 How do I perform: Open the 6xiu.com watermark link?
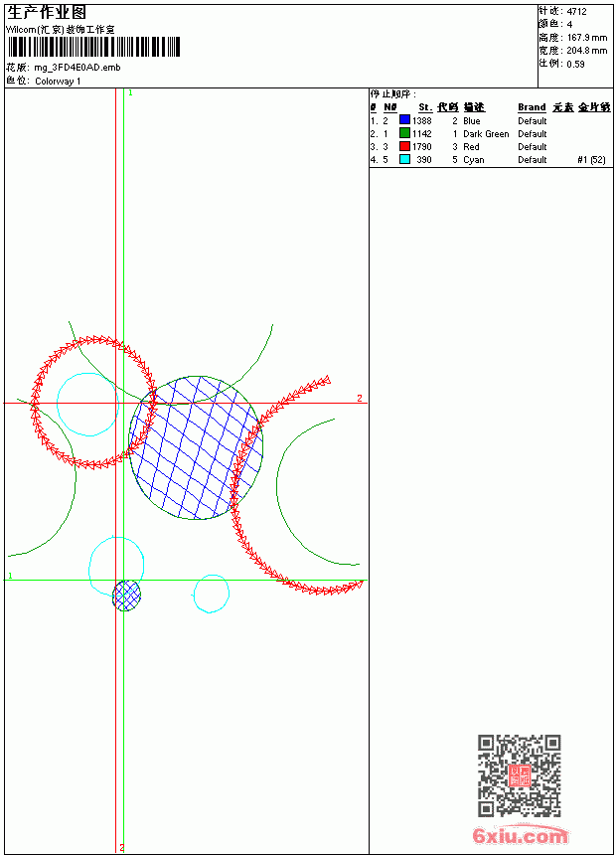click(x=521, y=835)
